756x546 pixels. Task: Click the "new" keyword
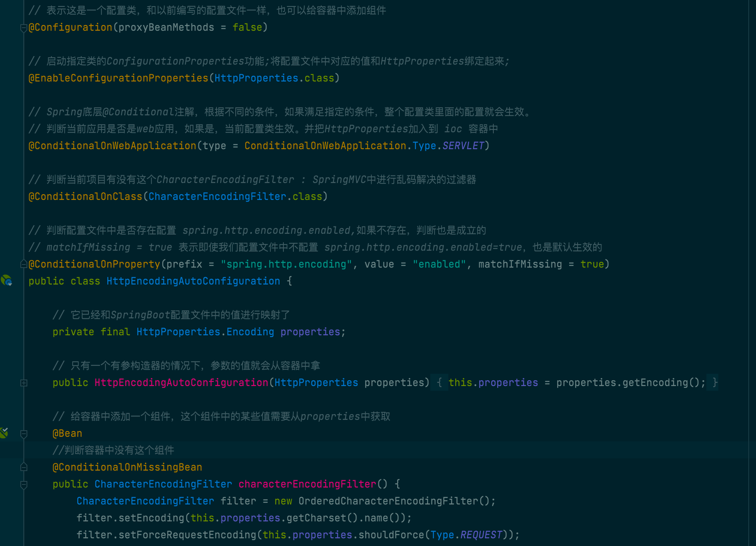[283, 501]
